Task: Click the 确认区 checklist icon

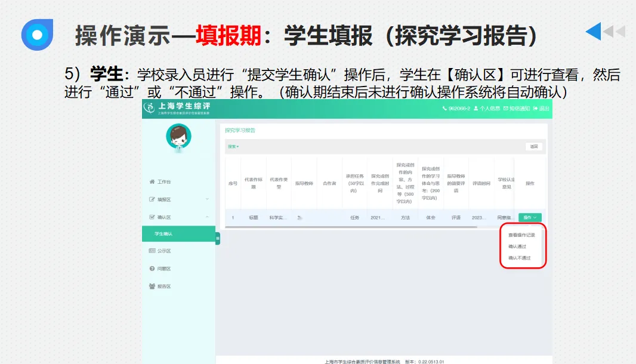Action: coord(151,217)
